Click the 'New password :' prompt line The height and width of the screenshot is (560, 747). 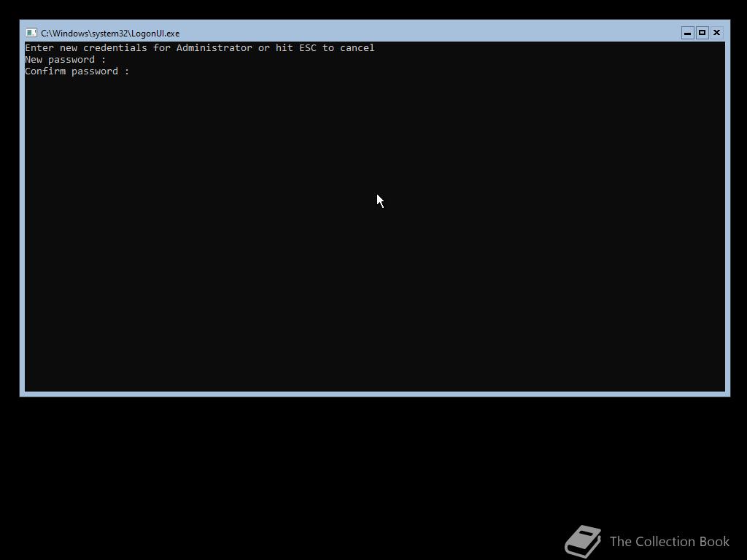[65, 60]
